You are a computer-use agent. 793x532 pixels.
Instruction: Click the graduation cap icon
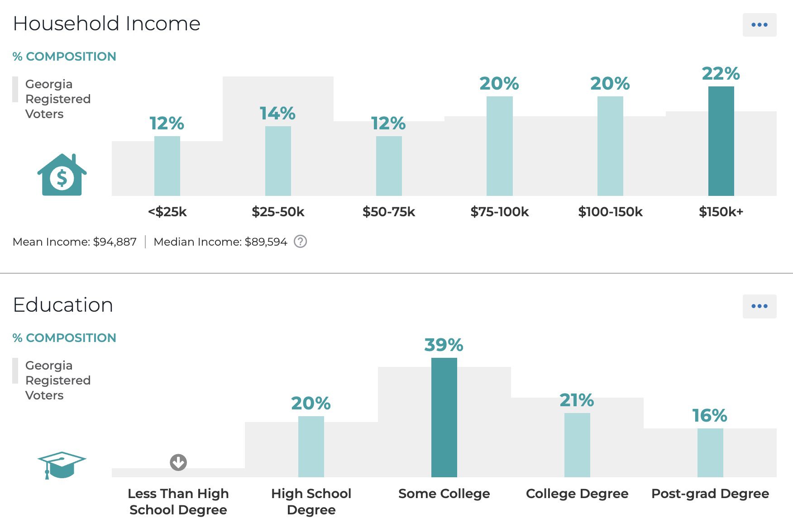coord(62,465)
